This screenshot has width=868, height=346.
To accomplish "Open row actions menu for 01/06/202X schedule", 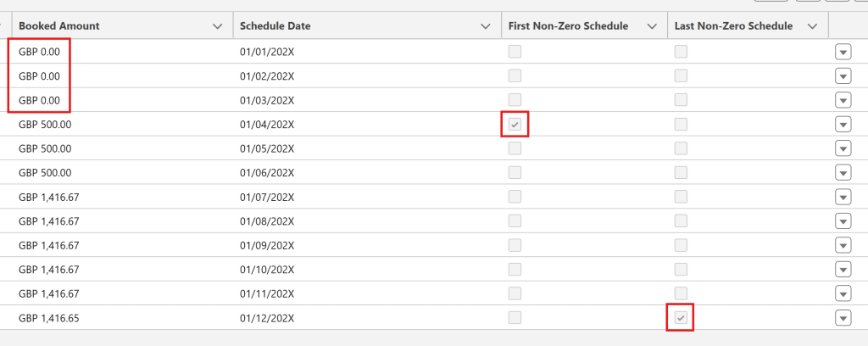I will [x=843, y=173].
